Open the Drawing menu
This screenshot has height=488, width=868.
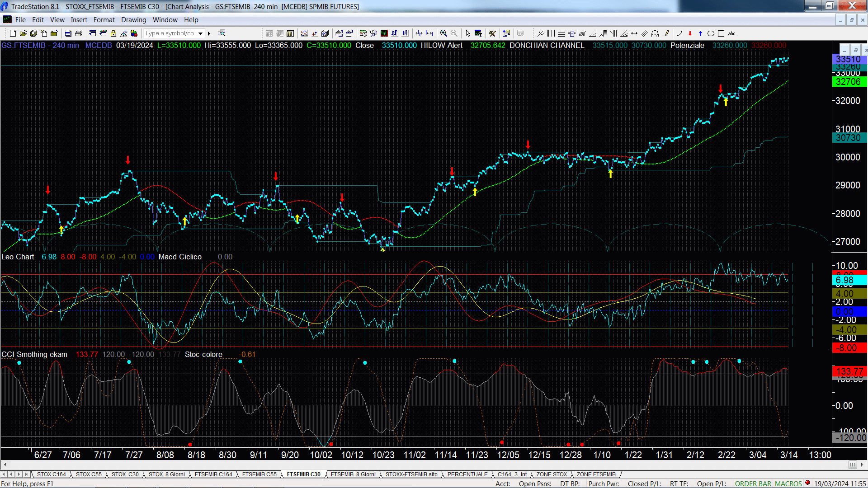pyautogui.click(x=133, y=19)
